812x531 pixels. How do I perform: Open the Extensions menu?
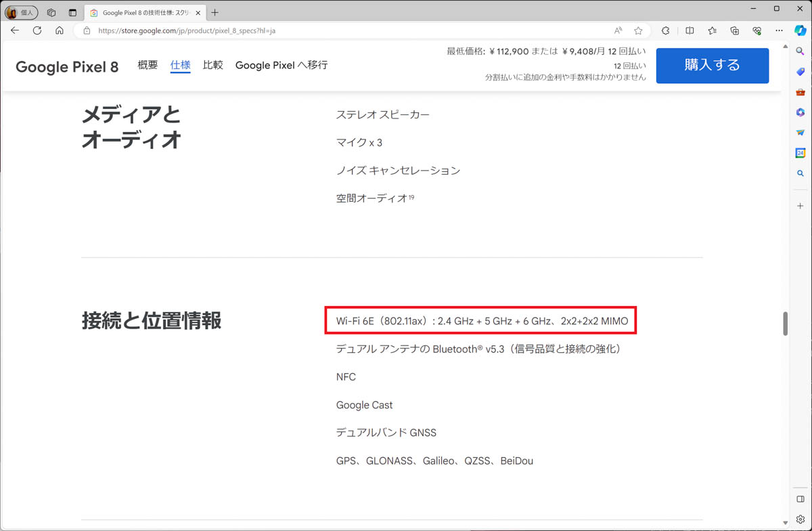666,30
